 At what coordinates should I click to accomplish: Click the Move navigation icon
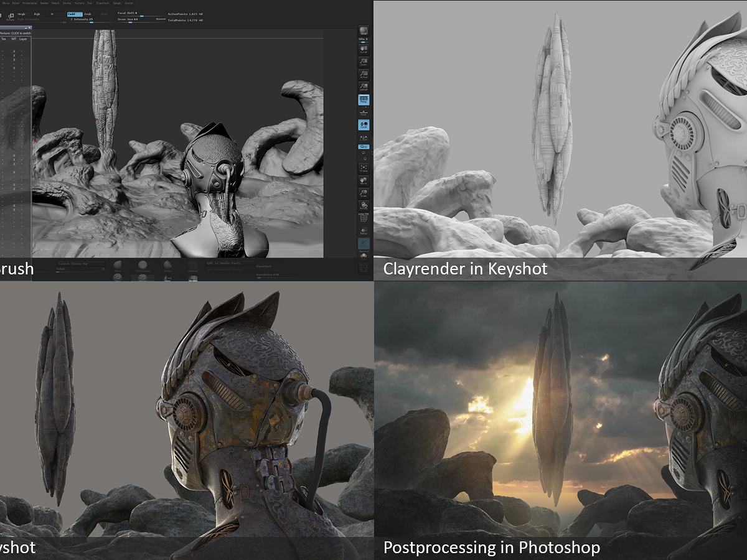[364, 181]
